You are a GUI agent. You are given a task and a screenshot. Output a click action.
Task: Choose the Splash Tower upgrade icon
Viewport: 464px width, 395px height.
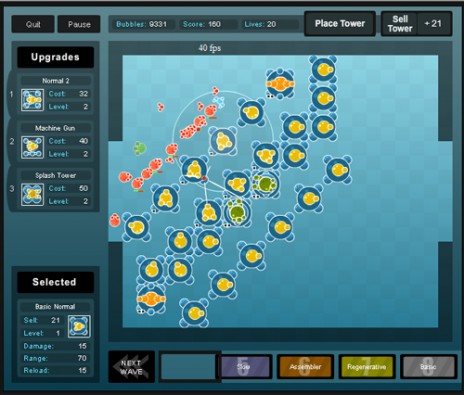click(x=32, y=194)
